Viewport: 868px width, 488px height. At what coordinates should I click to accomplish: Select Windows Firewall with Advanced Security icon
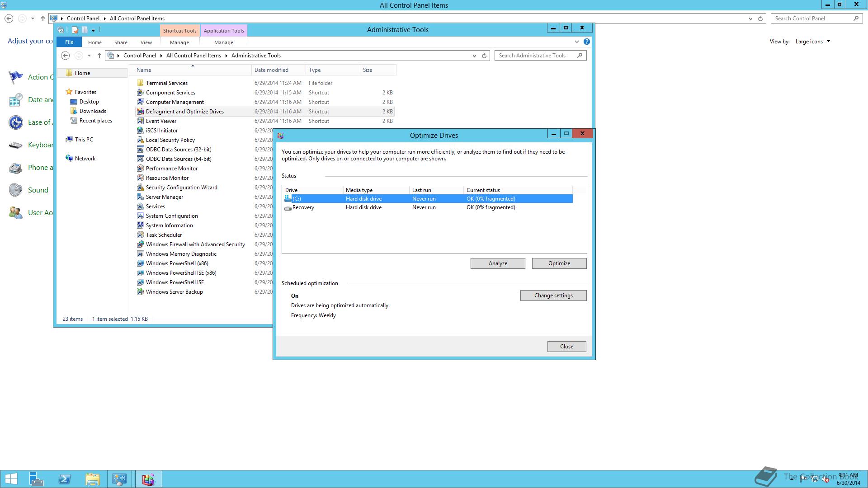(x=140, y=244)
